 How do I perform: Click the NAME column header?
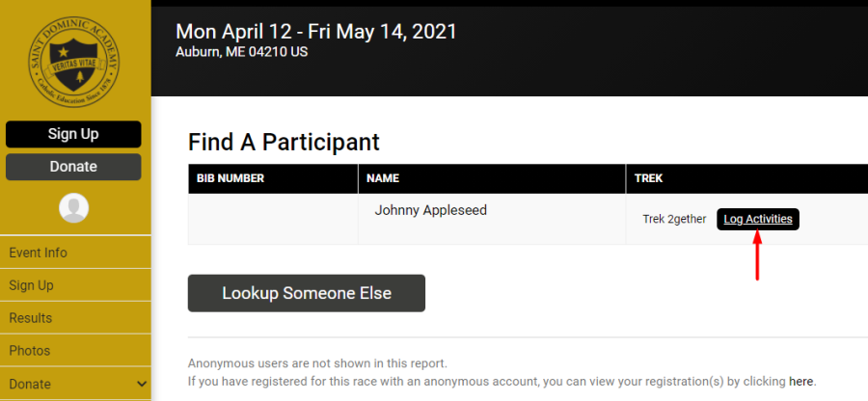[x=383, y=178]
